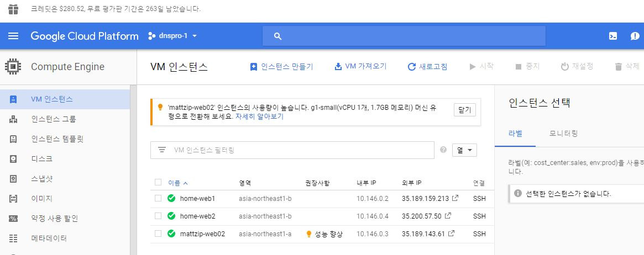Click 성능 향상 recommendation for mattzip-web02
644x255 pixels.
tap(324, 234)
